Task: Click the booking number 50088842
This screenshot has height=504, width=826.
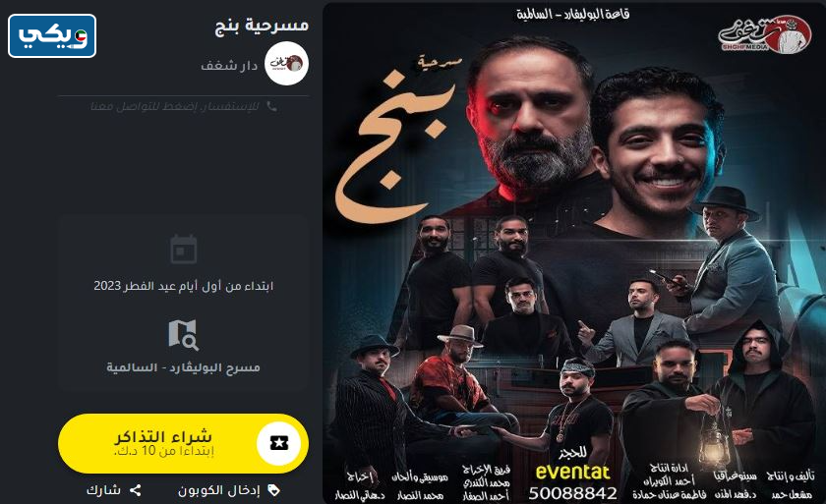Action: (x=572, y=493)
